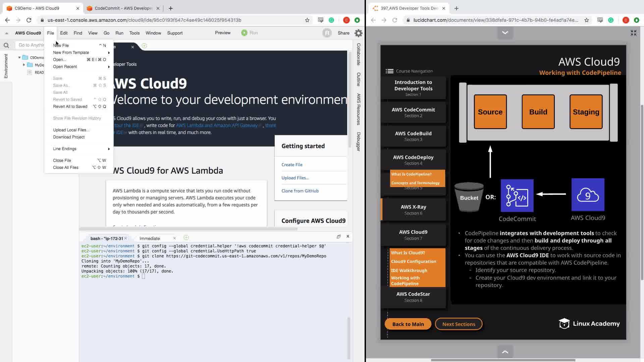Viewport: 644px width, 362px height.
Task: Switch to the Immediate tab
Action: coord(150,238)
